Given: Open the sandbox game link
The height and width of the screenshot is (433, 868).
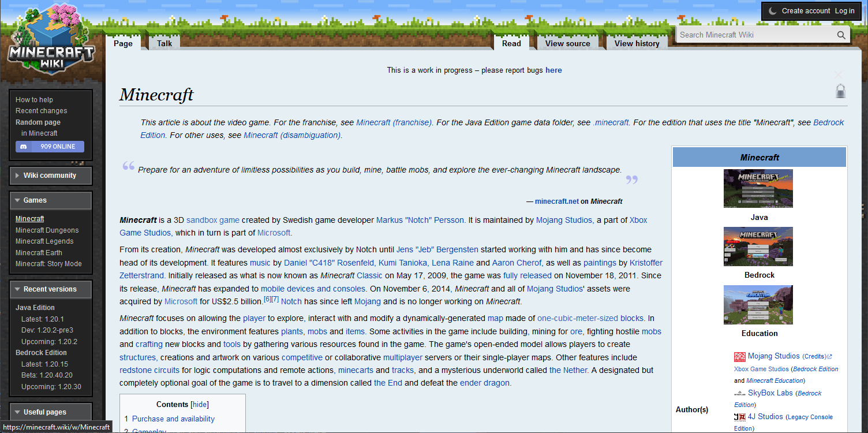Looking at the screenshot, I should tap(213, 220).
